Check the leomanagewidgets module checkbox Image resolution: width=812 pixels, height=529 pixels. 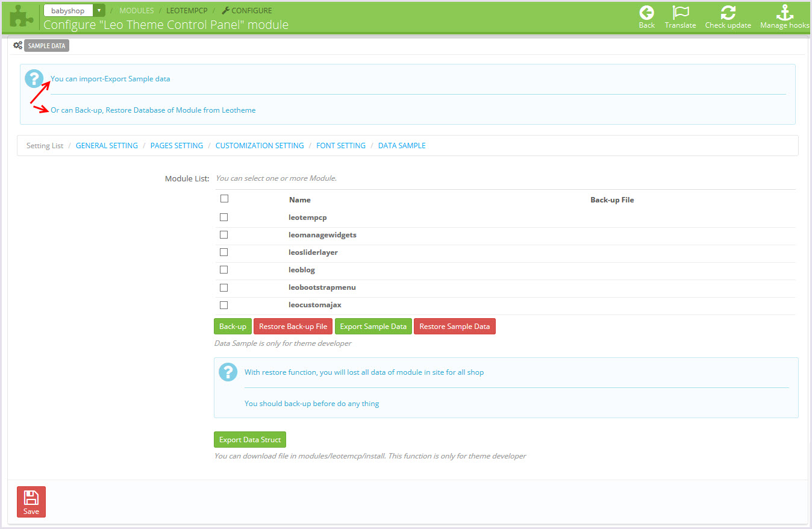[223, 234]
